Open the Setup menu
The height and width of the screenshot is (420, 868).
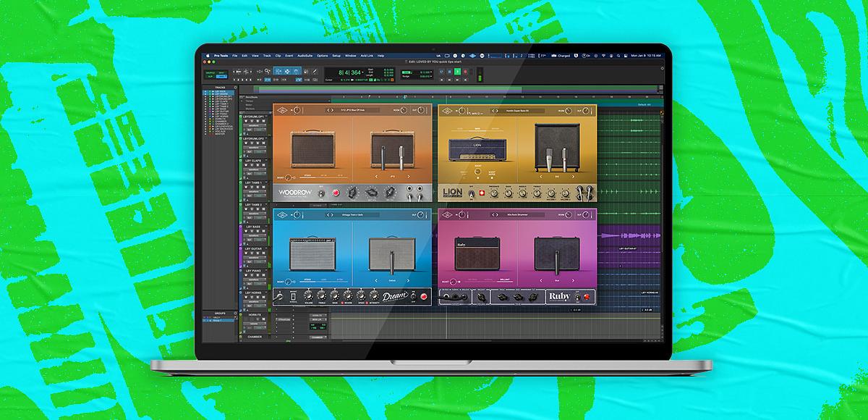pyautogui.click(x=336, y=56)
